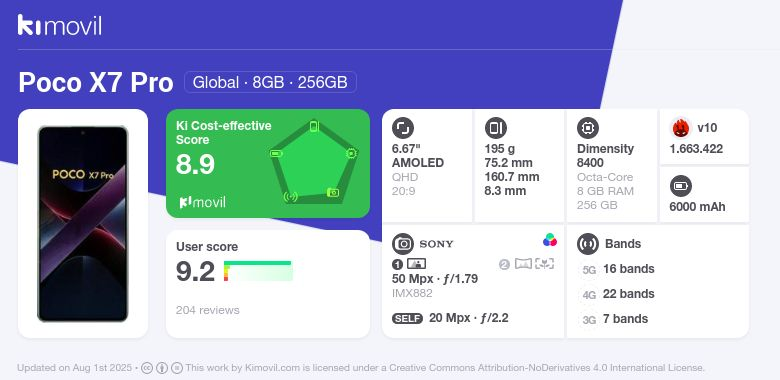Click the ultra-wide secondary camera icon

(x=523, y=264)
